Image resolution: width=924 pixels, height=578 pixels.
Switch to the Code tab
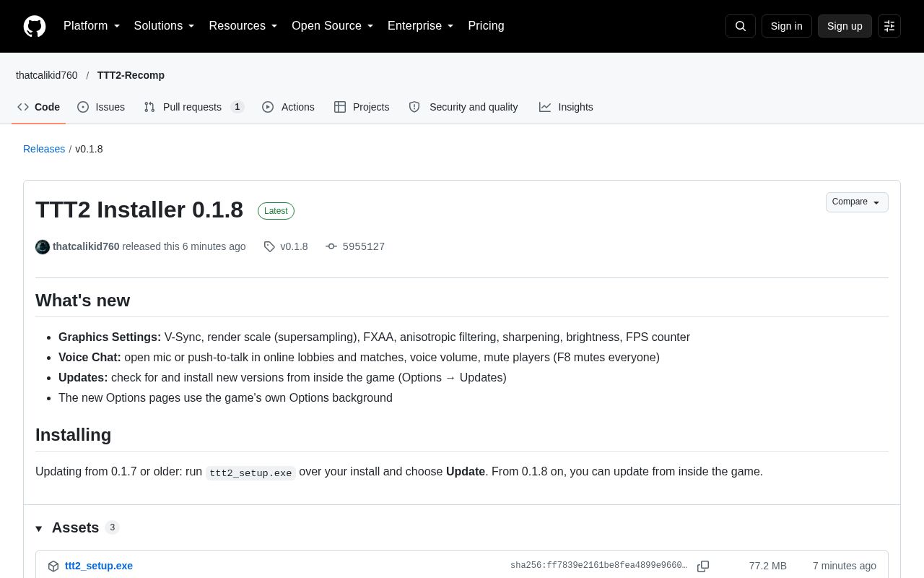(39, 107)
